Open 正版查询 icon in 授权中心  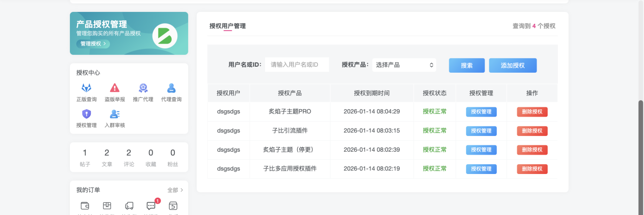[87, 88]
